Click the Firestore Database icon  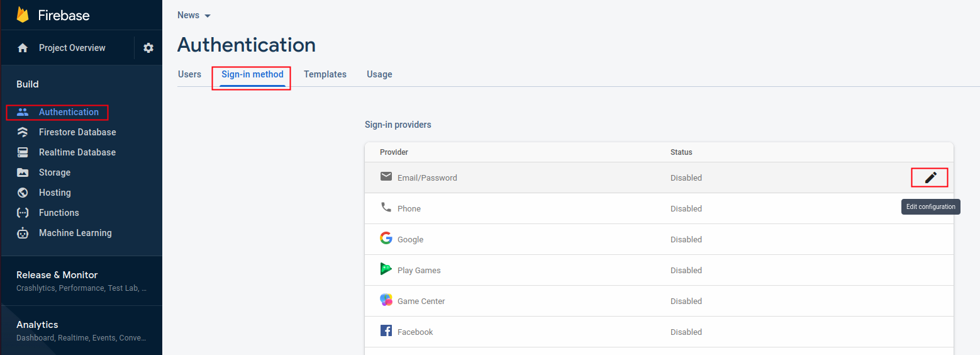23,132
